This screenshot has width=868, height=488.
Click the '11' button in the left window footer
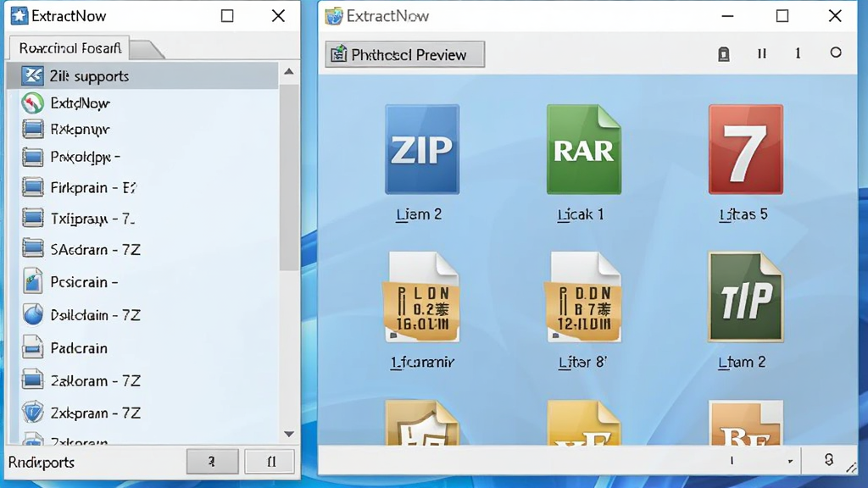tap(270, 461)
